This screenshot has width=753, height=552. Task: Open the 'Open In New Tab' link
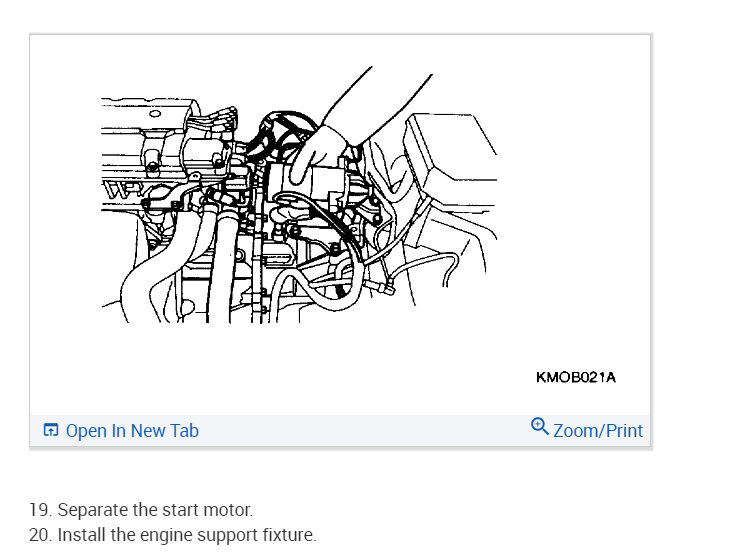[x=132, y=431]
